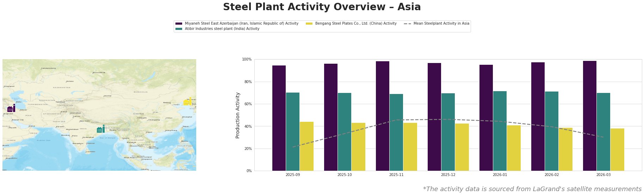Click the purple bar for 2025-09
The height and width of the screenshot is (195, 644).
279,118
